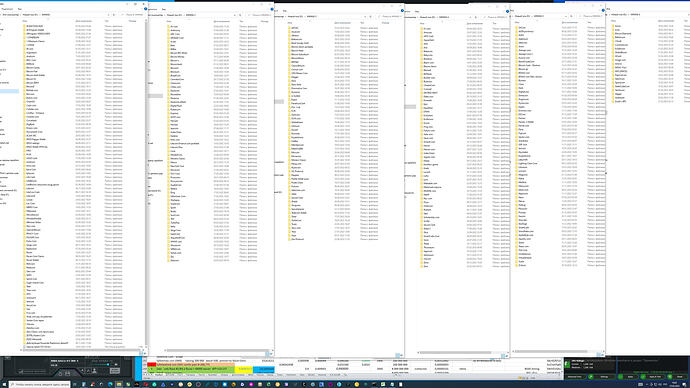Click the blue help icon in leftmost Explorer window
690x388 pixels.
point(145,9)
